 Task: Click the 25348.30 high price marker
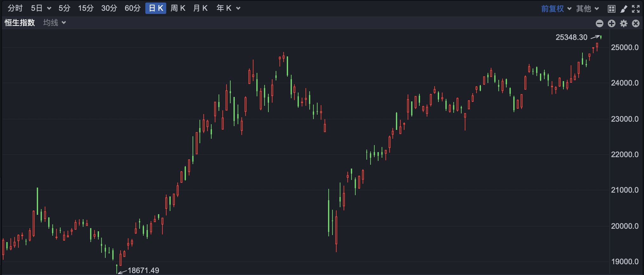pos(571,37)
